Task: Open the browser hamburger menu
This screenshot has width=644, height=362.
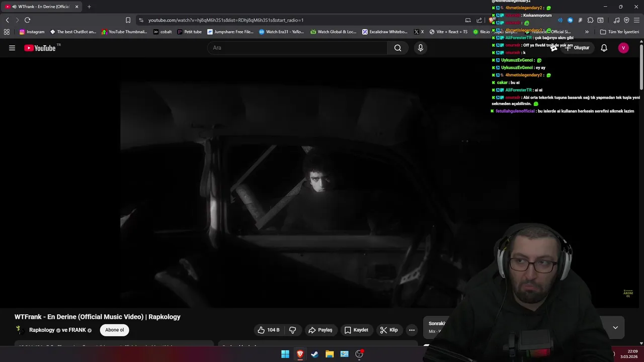Action: pyautogui.click(x=636, y=20)
